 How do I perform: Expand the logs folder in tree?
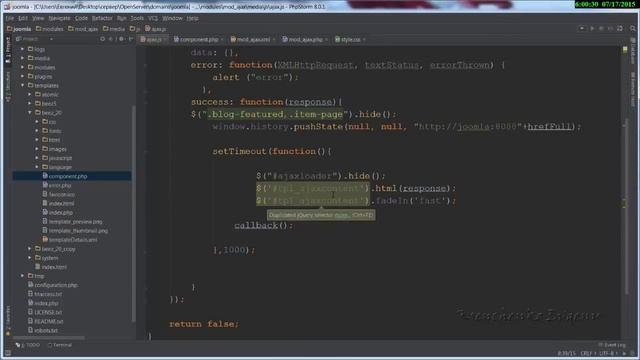pyautogui.click(x=22, y=49)
